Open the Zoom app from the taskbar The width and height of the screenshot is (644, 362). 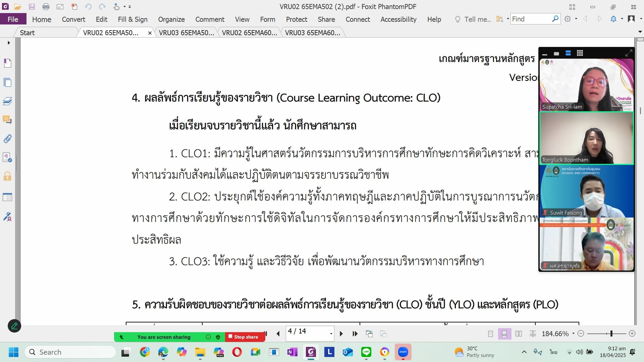403,352
